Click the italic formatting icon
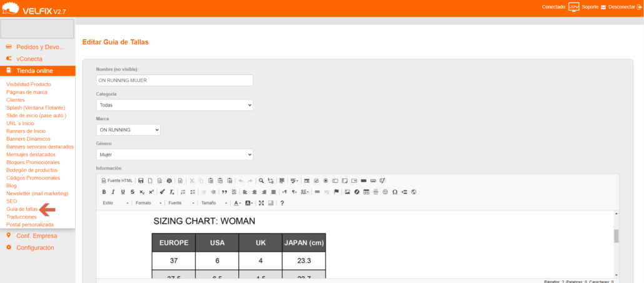Image resolution: width=644 pixels, height=283 pixels. pos(114,192)
